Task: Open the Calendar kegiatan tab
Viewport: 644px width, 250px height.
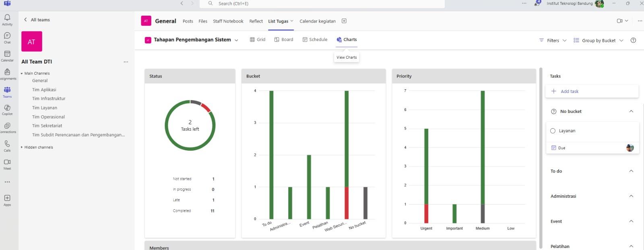Action: [x=317, y=21]
